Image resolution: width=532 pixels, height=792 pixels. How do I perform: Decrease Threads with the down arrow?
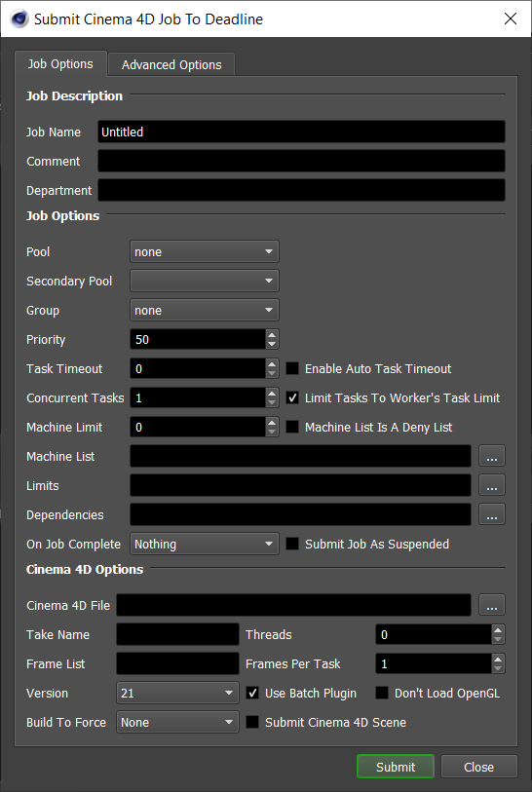coord(498,639)
